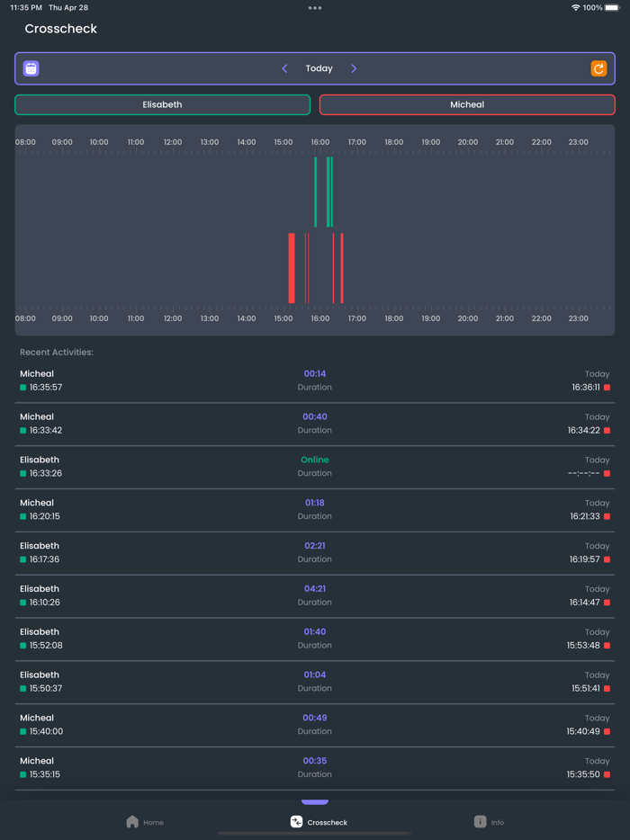Open the calendar date picker icon
The image size is (630, 840).
click(31, 68)
